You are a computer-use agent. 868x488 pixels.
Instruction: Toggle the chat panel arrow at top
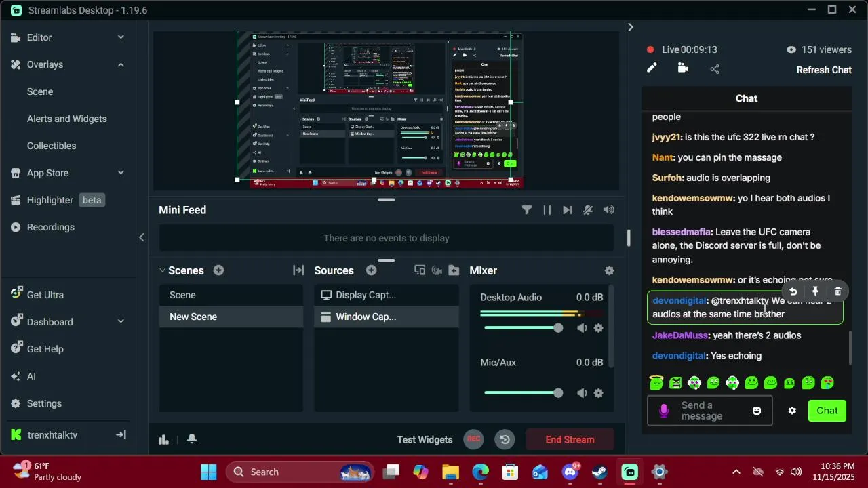click(x=630, y=27)
